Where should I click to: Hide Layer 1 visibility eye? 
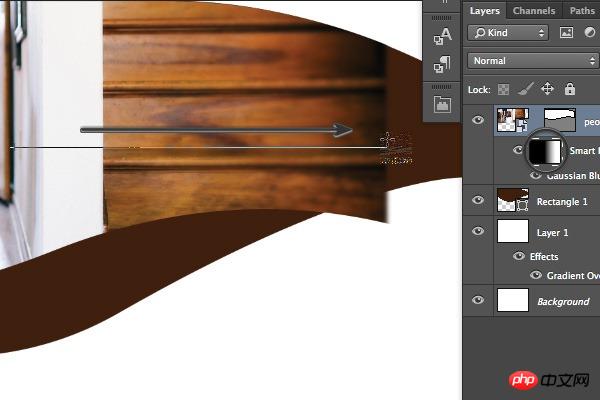point(478,231)
